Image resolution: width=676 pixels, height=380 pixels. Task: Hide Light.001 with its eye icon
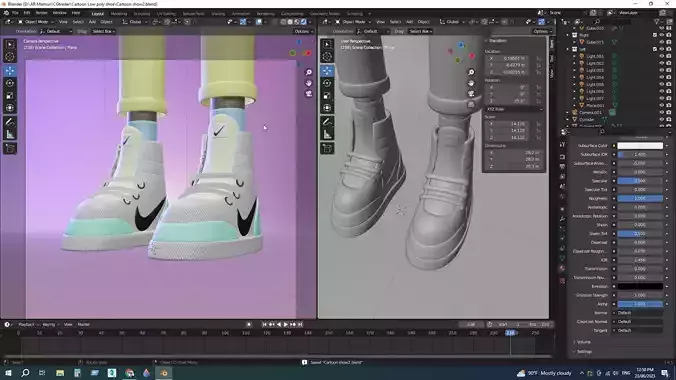[x=661, y=56]
